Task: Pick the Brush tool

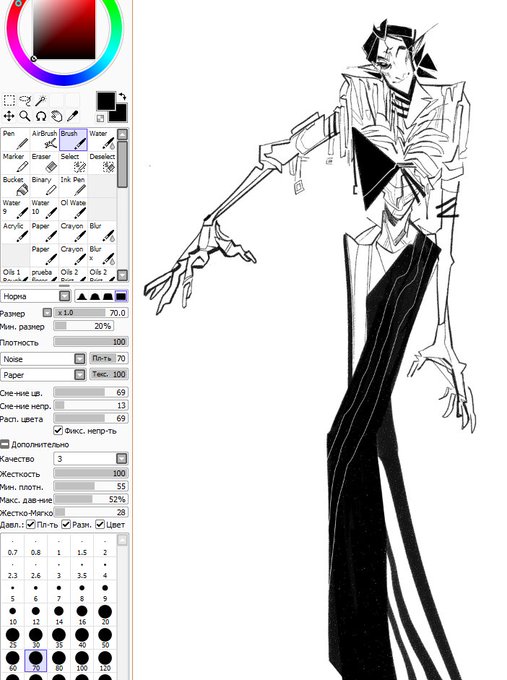Action: (73, 140)
